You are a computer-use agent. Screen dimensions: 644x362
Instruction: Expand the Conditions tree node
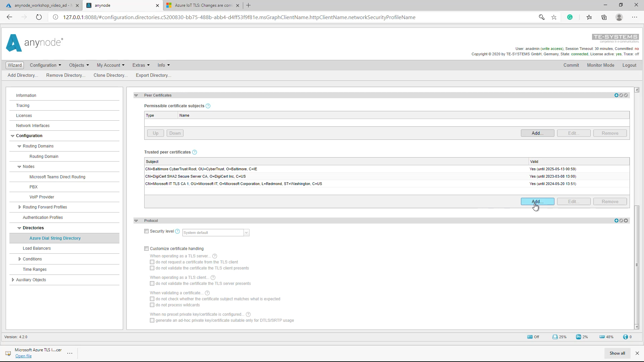point(19,259)
